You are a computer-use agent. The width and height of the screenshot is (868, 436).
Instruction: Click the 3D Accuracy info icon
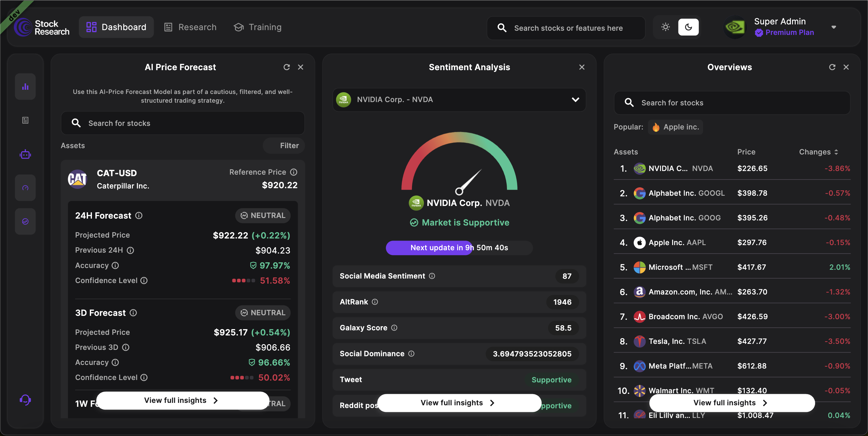(x=115, y=362)
